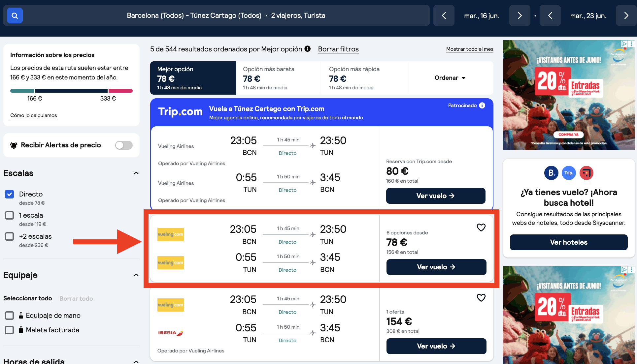The height and width of the screenshot is (364, 637).
Task: Click the bell icon for price alerts
Action: (14, 145)
